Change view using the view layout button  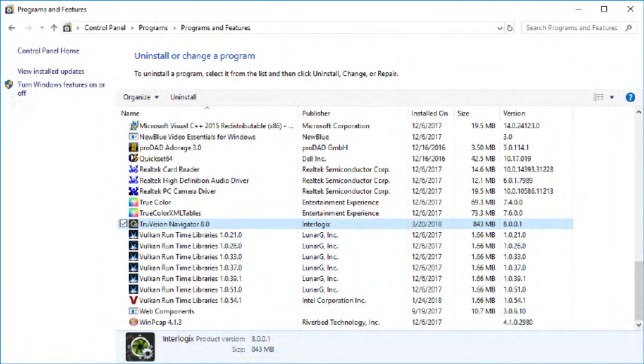pos(598,97)
